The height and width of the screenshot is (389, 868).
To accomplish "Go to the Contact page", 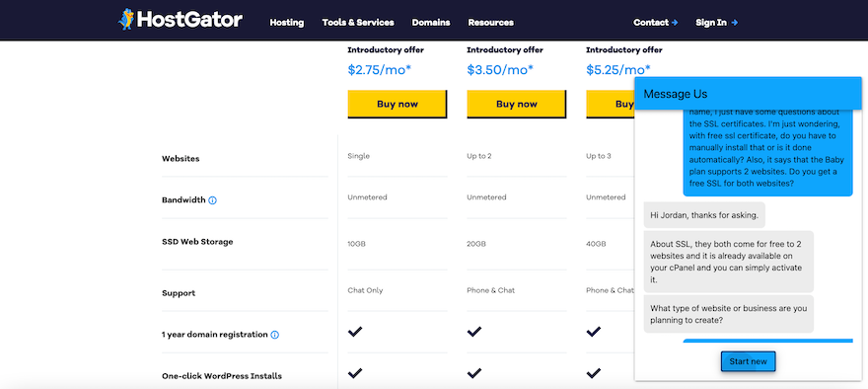I will click(x=655, y=23).
